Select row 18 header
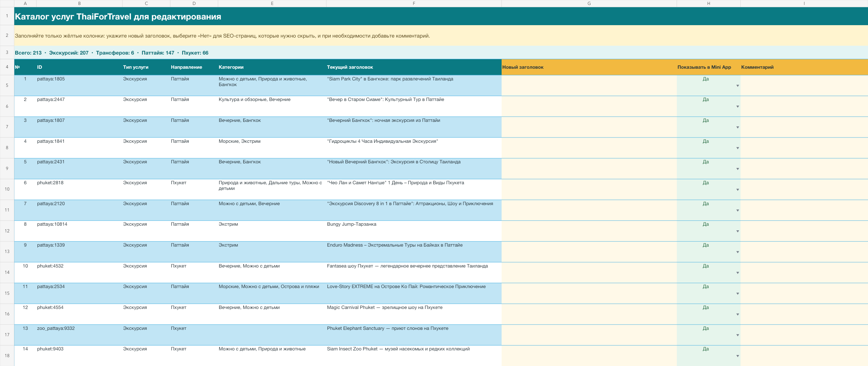This screenshot has width=868, height=366. click(x=7, y=356)
